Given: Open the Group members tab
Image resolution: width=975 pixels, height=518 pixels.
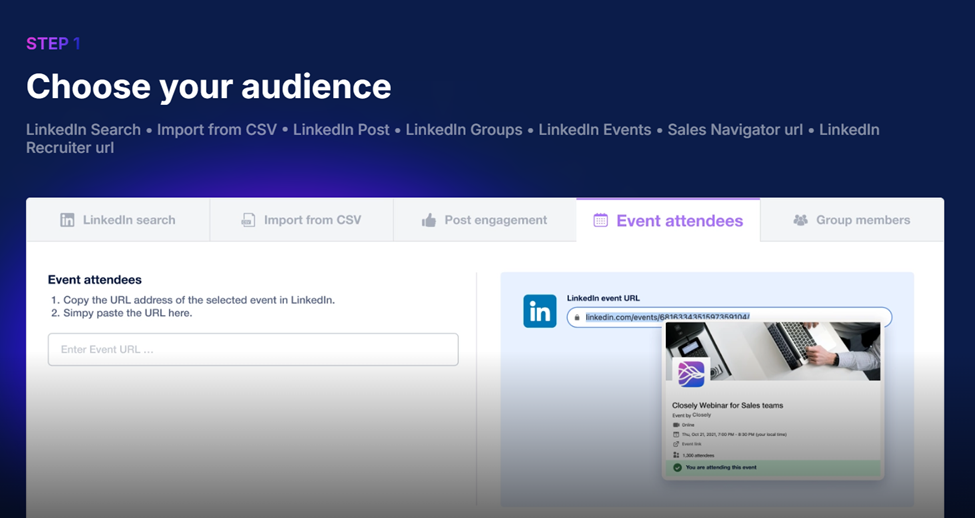Looking at the screenshot, I should pos(852,220).
